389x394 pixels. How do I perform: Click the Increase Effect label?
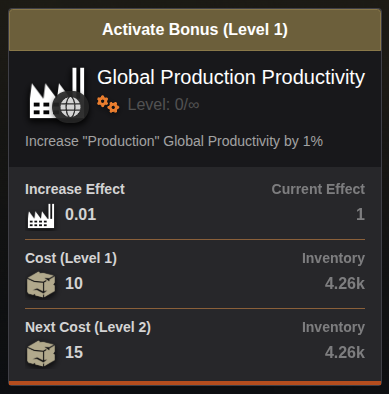(75, 189)
